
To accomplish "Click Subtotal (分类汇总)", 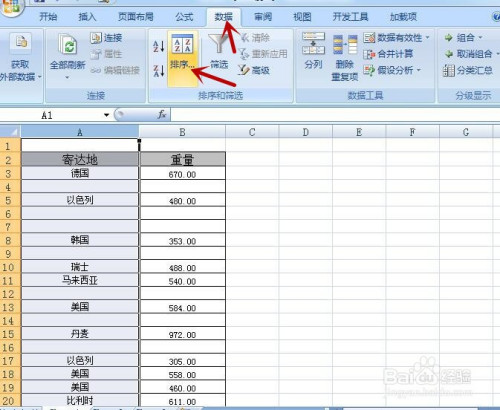I will click(468, 70).
